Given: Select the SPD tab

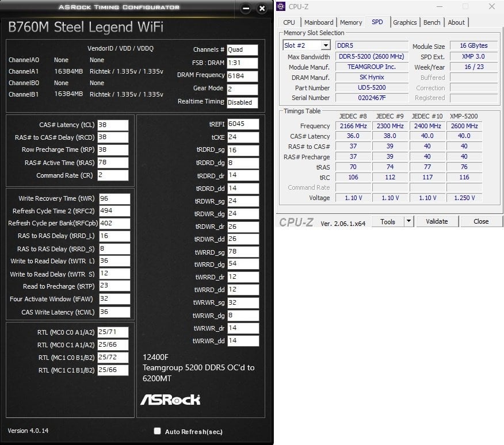Looking at the screenshot, I should [x=377, y=22].
